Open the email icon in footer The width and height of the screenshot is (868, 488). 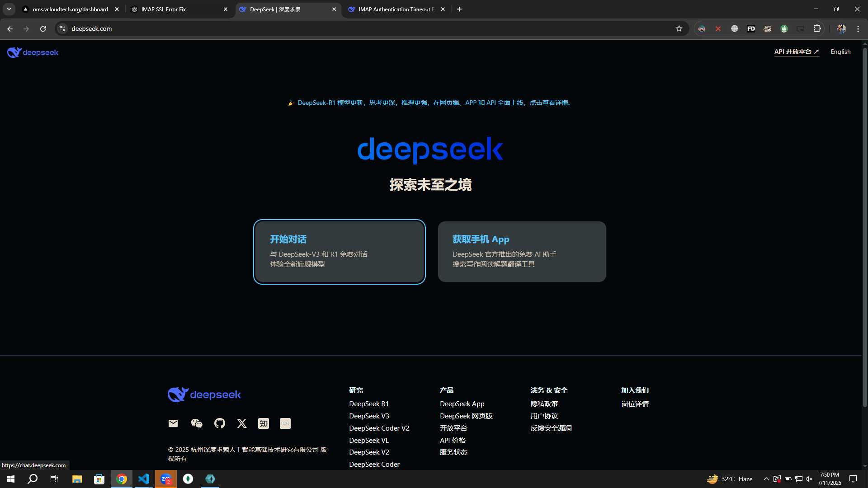pos(173,423)
